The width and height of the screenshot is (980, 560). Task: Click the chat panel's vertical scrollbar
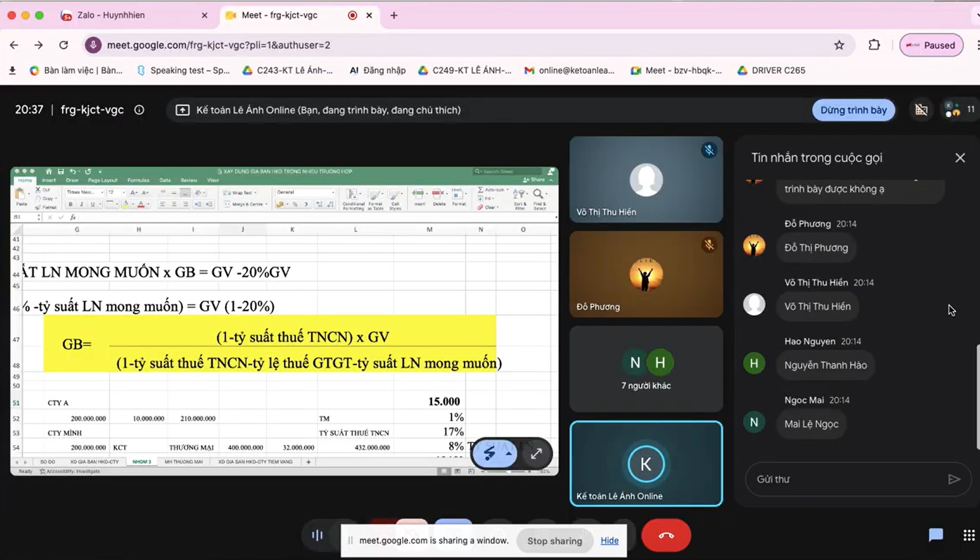(x=977, y=396)
